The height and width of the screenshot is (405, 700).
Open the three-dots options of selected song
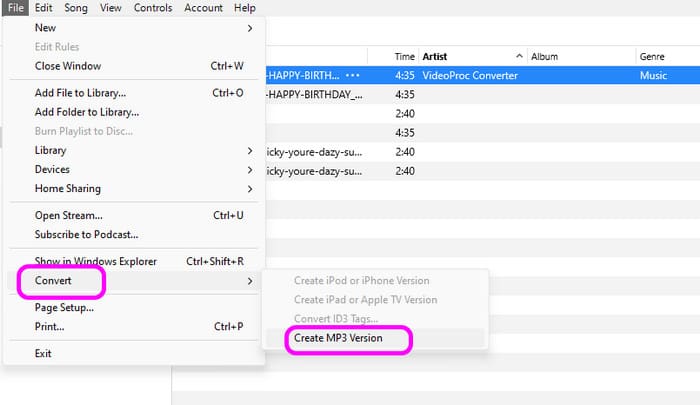click(353, 75)
